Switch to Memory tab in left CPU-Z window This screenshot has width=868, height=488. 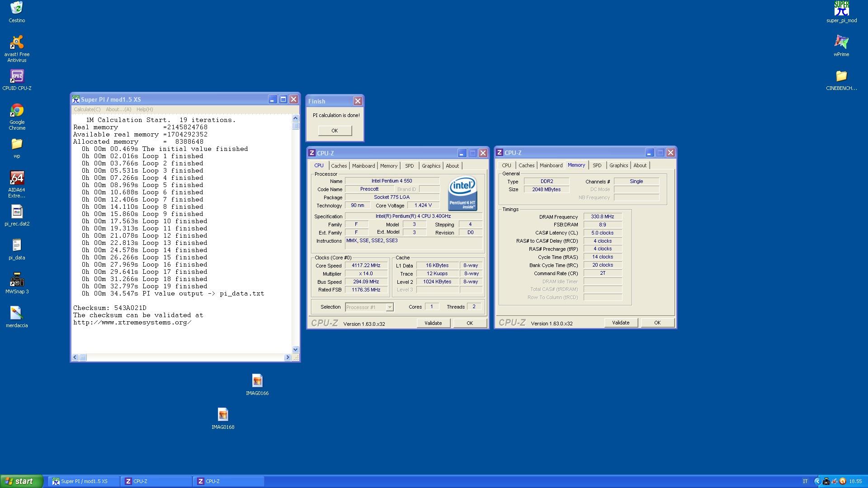[389, 166]
